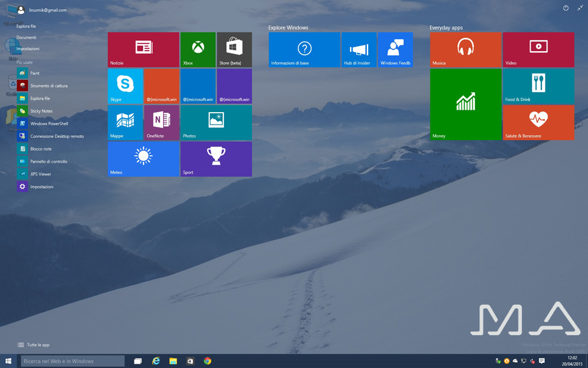Open Blocco note
The height and width of the screenshot is (368, 588).
[x=34, y=149]
